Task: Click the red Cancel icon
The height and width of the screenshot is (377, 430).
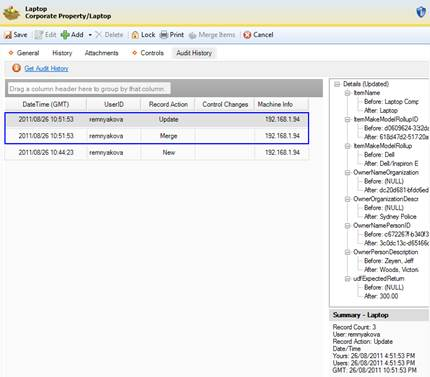Action: click(247, 35)
